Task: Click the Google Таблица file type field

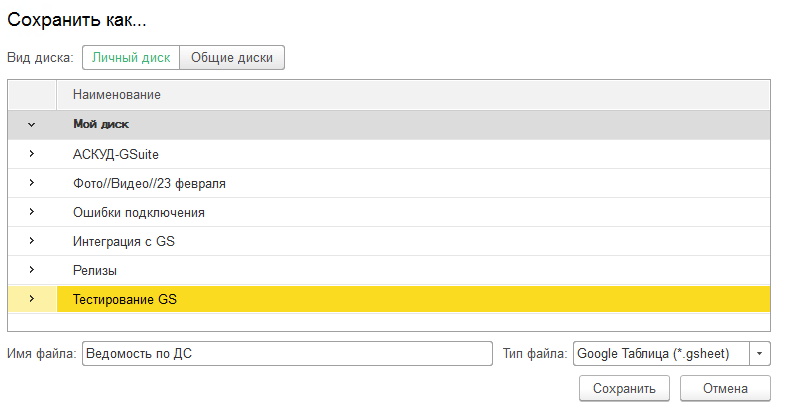Action: pos(660,354)
